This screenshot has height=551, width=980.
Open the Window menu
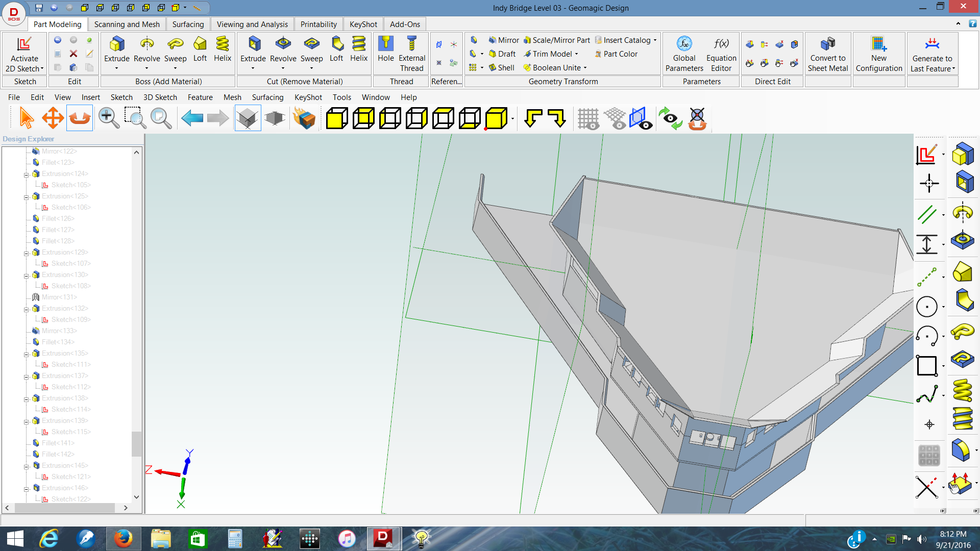376,97
